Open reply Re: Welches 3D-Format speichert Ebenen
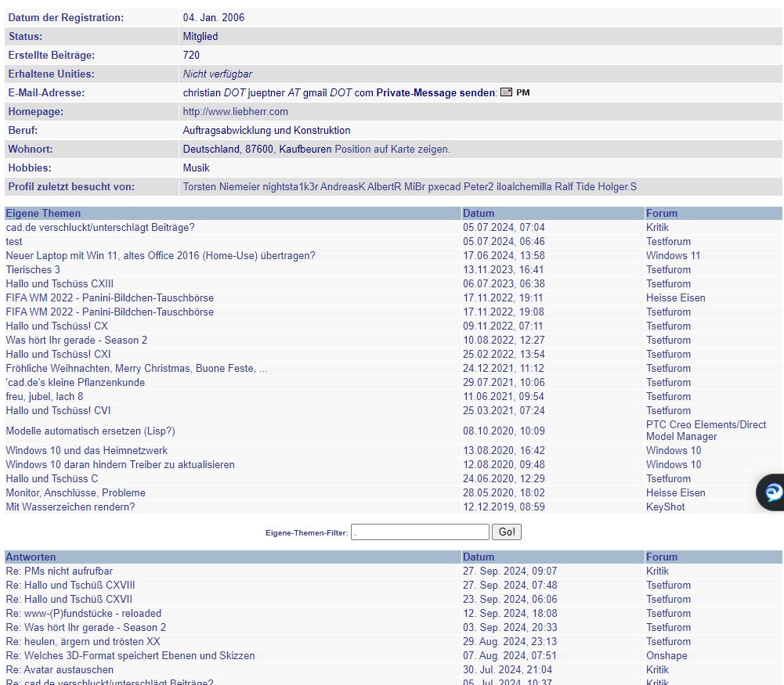This screenshot has height=685, width=784. point(131,655)
